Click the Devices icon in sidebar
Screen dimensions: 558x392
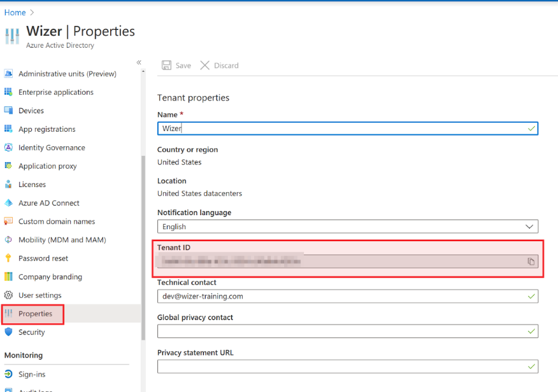pos(8,111)
